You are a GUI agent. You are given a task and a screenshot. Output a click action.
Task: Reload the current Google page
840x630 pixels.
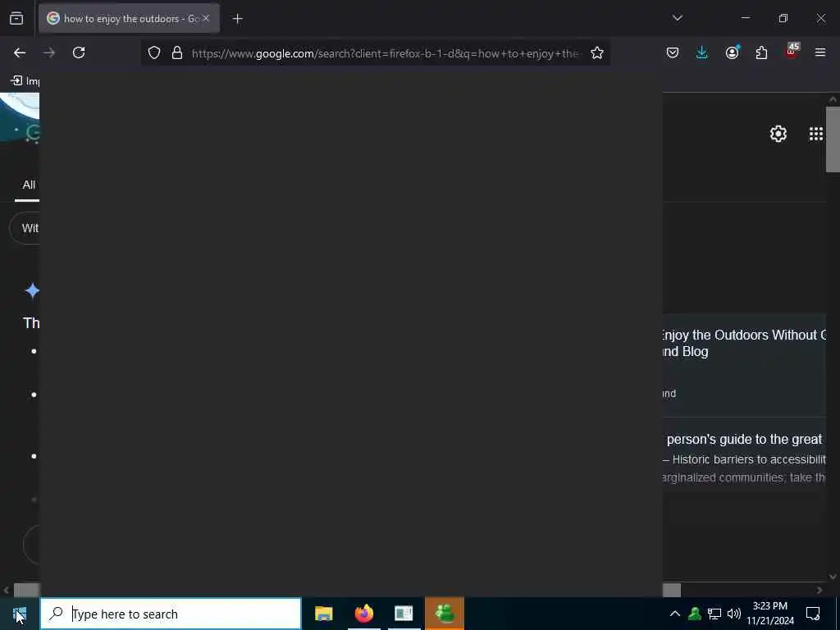(x=79, y=52)
